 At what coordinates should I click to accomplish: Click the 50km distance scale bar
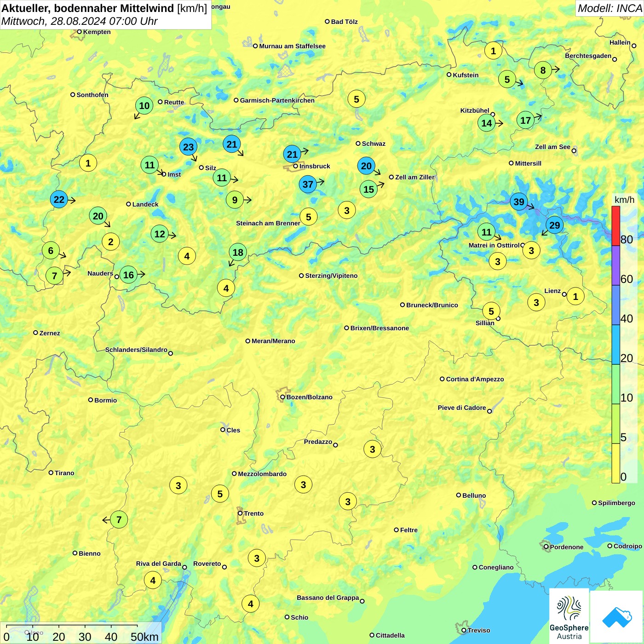(x=72, y=626)
